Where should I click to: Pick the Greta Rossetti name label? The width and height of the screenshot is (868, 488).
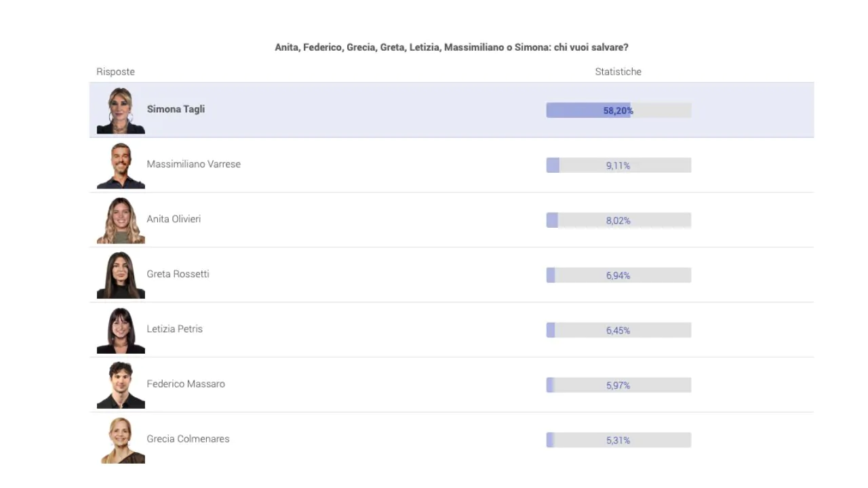click(x=178, y=274)
